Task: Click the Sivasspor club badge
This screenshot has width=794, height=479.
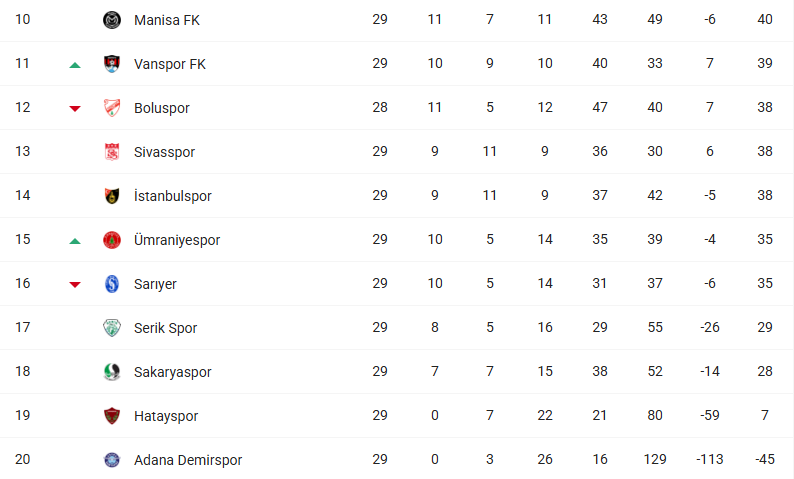Action: (111, 152)
